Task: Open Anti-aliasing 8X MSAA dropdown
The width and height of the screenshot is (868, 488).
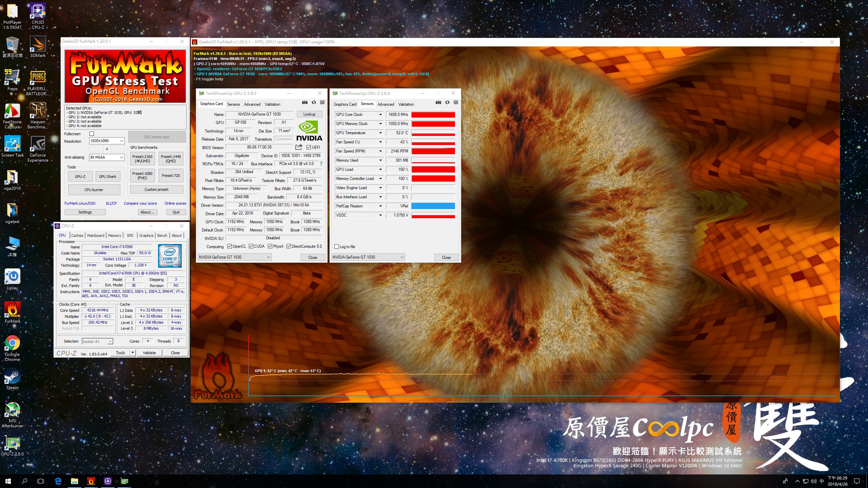Action: [107, 157]
